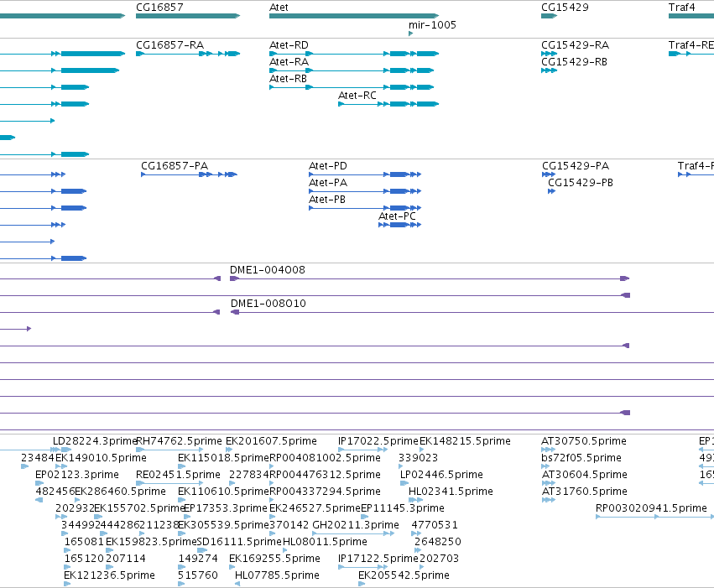Click EST RE02451.5prime
The image size is (714, 588).
pyautogui.click(x=178, y=475)
